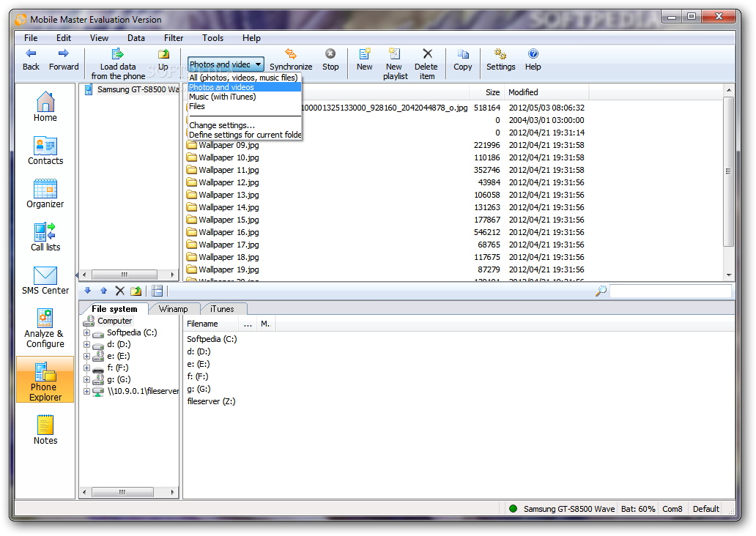The height and width of the screenshot is (536, 756).
Task: Create a New playlist
Action: (x=395, y=64)
